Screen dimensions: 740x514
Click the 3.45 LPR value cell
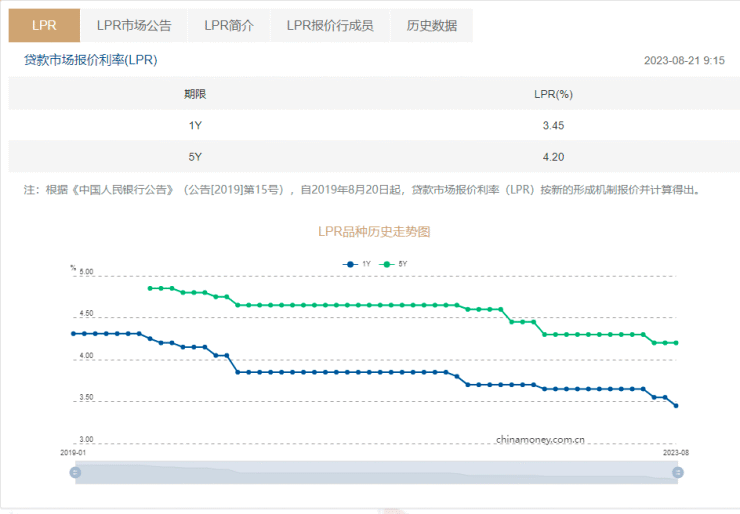click(x=553, y=125)
